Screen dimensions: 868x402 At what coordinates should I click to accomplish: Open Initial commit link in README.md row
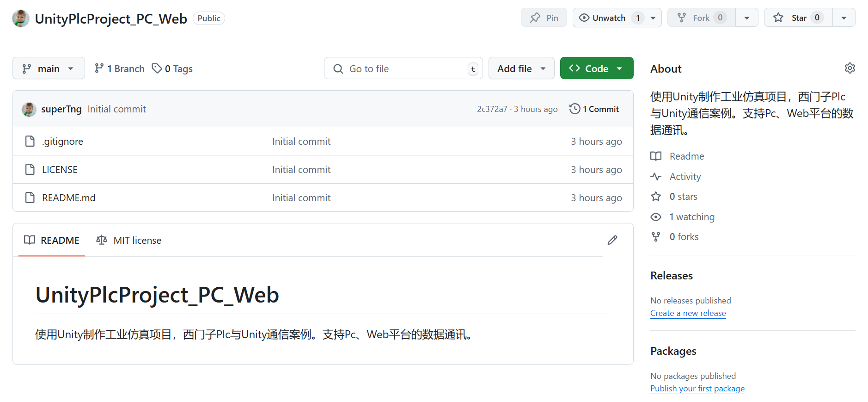coord(301,198)
